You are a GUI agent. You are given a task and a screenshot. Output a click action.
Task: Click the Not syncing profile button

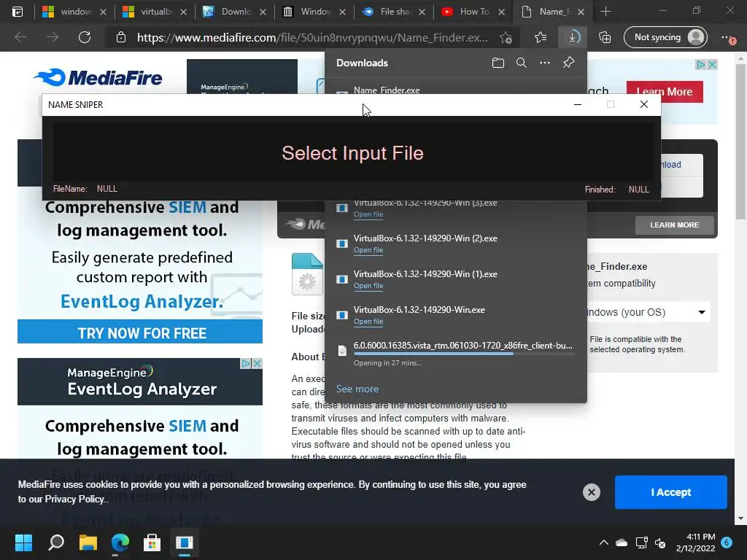pyautogui.click(x=665, y=37)
